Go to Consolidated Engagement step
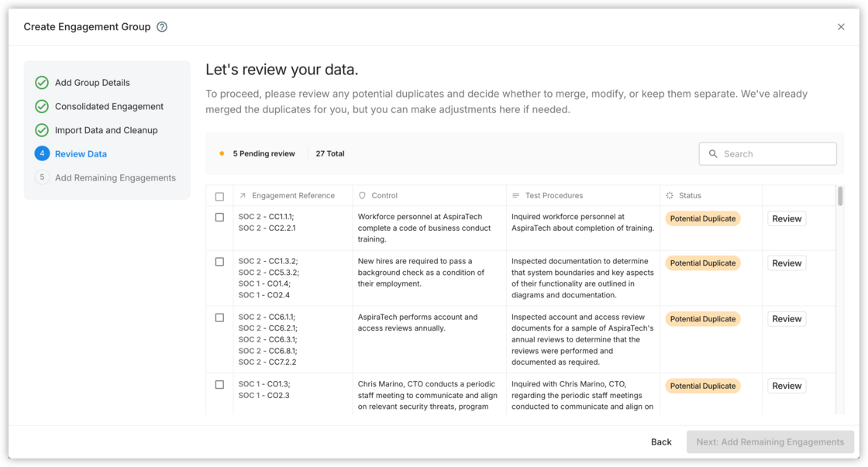 (x=109, y=106)
